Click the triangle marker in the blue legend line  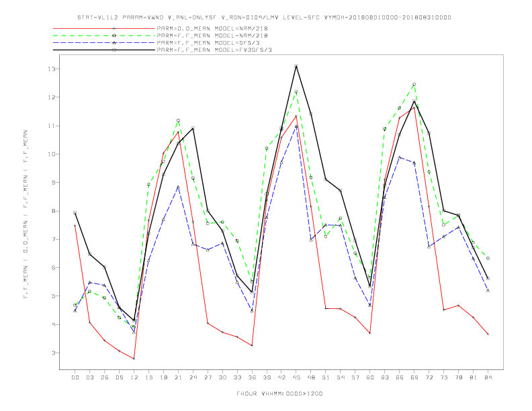pos(114,43)
